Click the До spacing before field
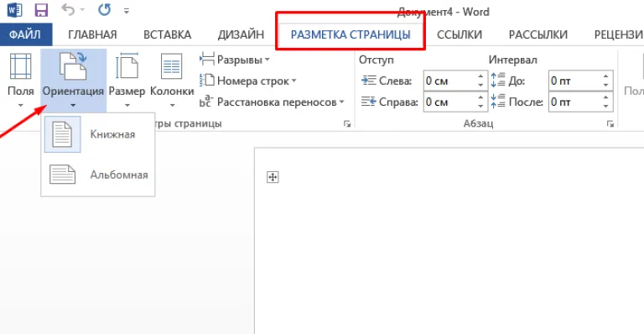644x334 pixels. (574, 81)
